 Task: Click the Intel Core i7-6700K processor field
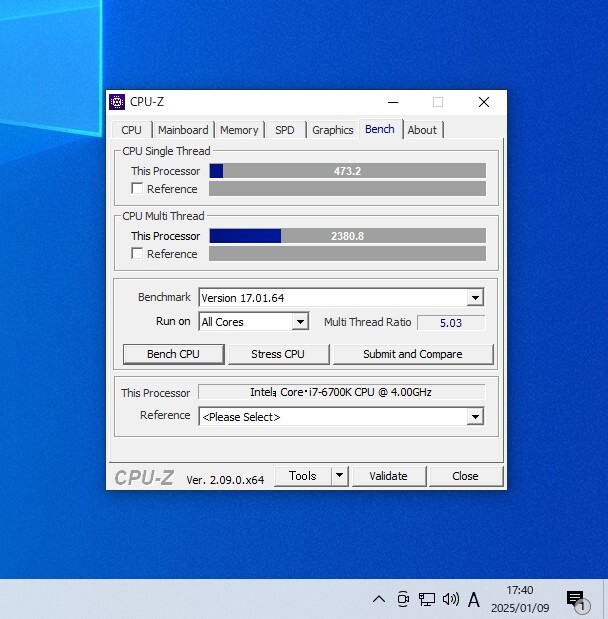[341, 392]
